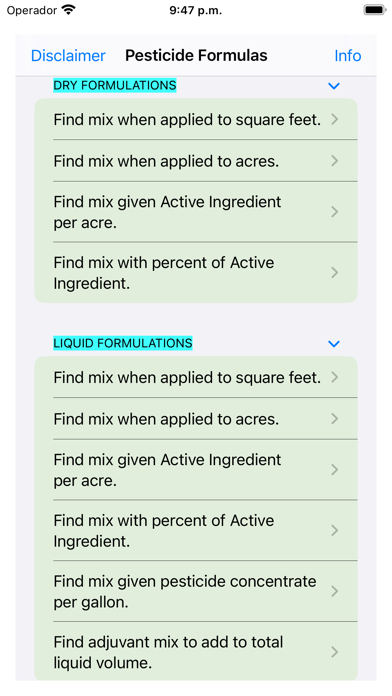The height and width of the screenshot is (696, 392).
Task: Open the Info page
Action: click(348, 55)
